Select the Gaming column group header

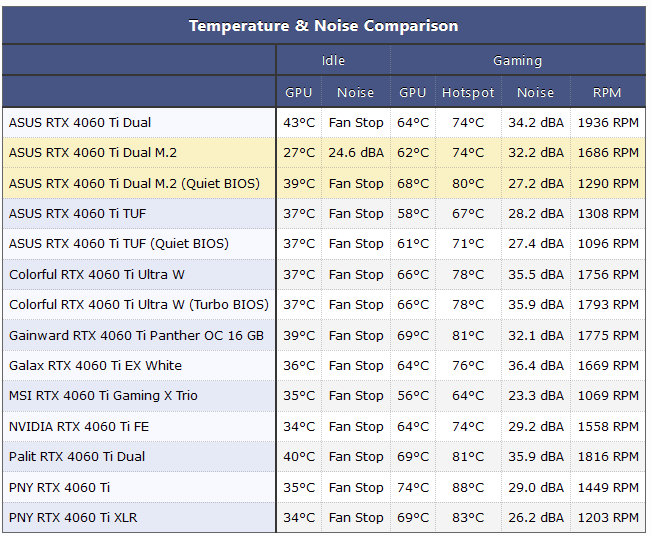pos(518,61)
